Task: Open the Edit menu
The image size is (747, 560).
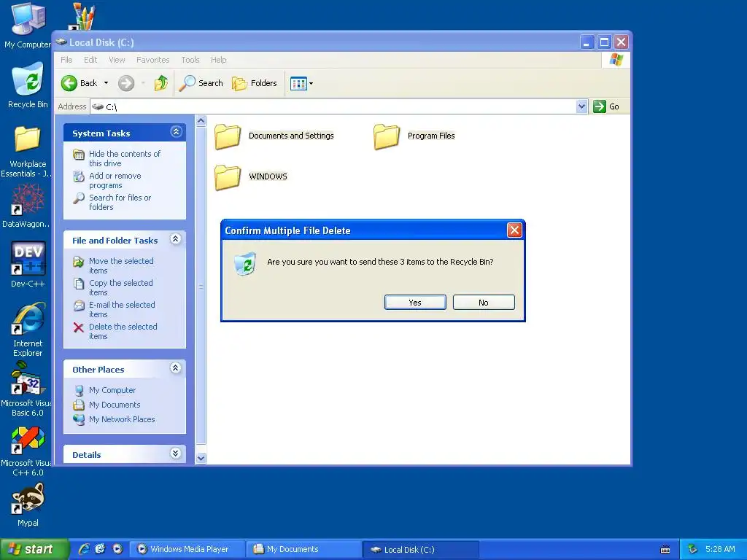Action: (x=90, y=60)
